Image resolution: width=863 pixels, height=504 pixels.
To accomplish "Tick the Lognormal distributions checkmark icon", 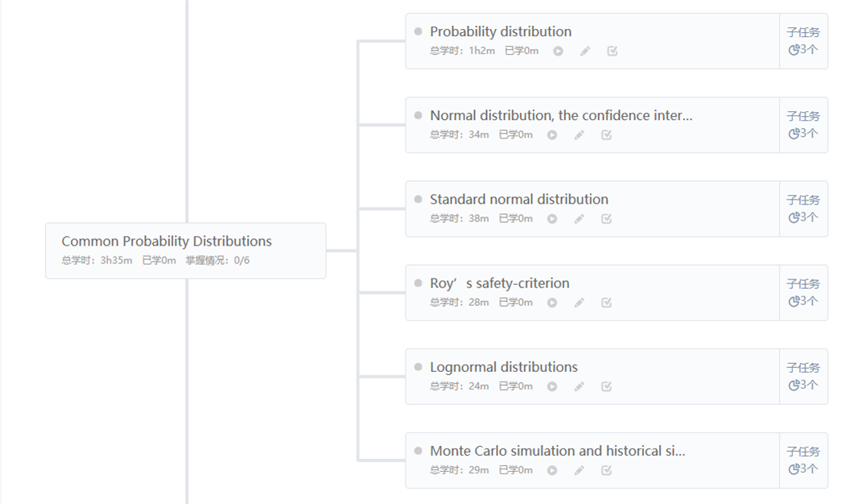I will [606, 386].
